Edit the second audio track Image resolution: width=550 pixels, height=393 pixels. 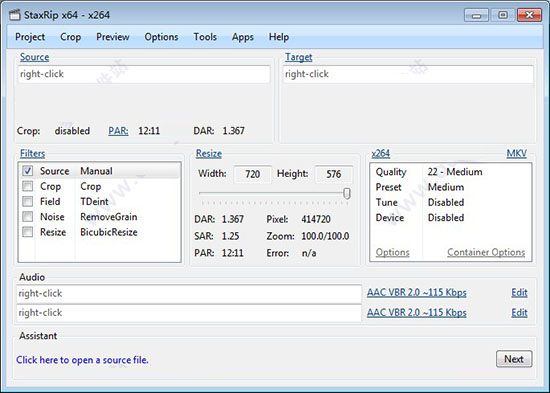tap(519, 313)
